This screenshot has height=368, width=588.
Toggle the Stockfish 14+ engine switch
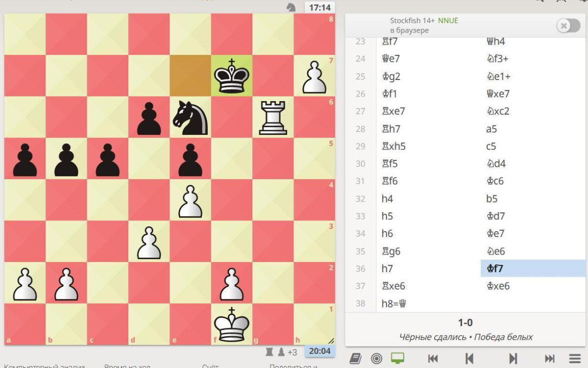[x=568, y=26]
